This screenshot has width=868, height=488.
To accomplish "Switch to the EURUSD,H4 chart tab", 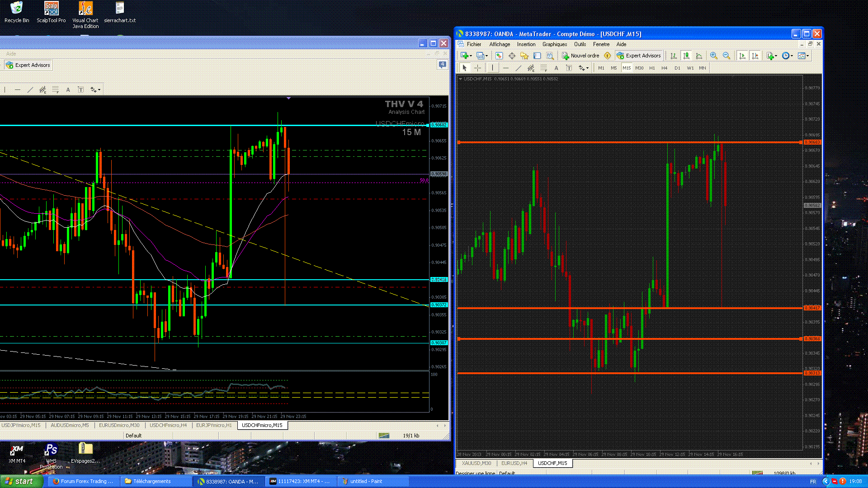I will click(x=514, y=463).
